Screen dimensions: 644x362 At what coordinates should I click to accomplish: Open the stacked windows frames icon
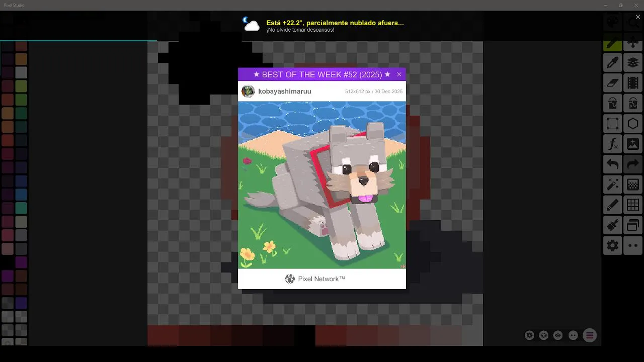633,225
